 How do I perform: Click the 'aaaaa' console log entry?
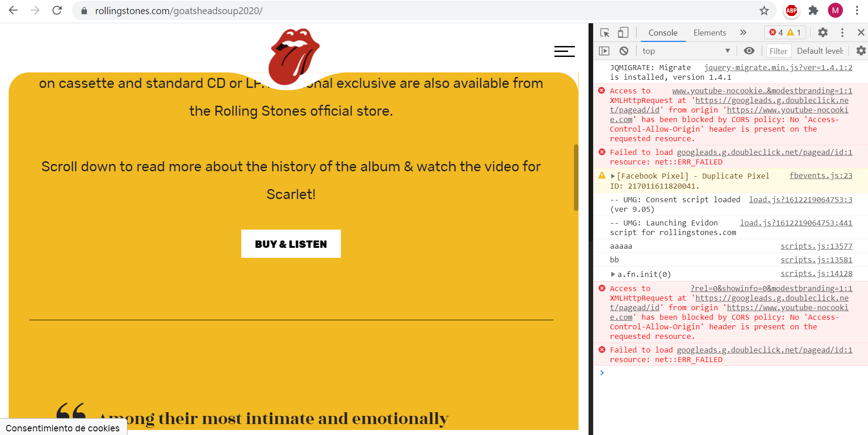[621, 246]
